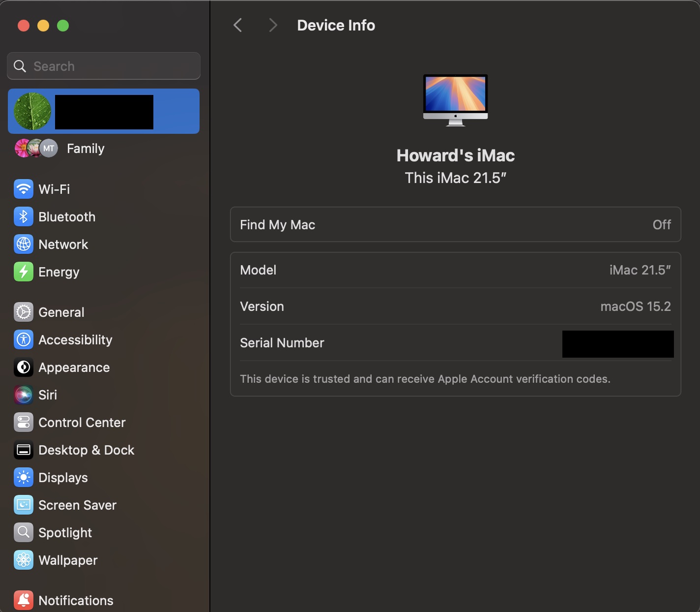Click the Desktop & Dock icon
The height and width of the screenshot is (612, 700).
24,450
